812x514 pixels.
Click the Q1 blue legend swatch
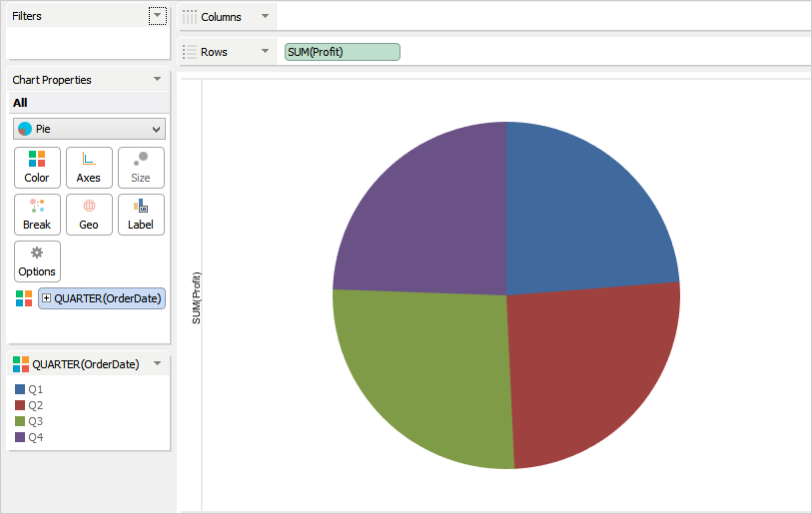point(20,389)
